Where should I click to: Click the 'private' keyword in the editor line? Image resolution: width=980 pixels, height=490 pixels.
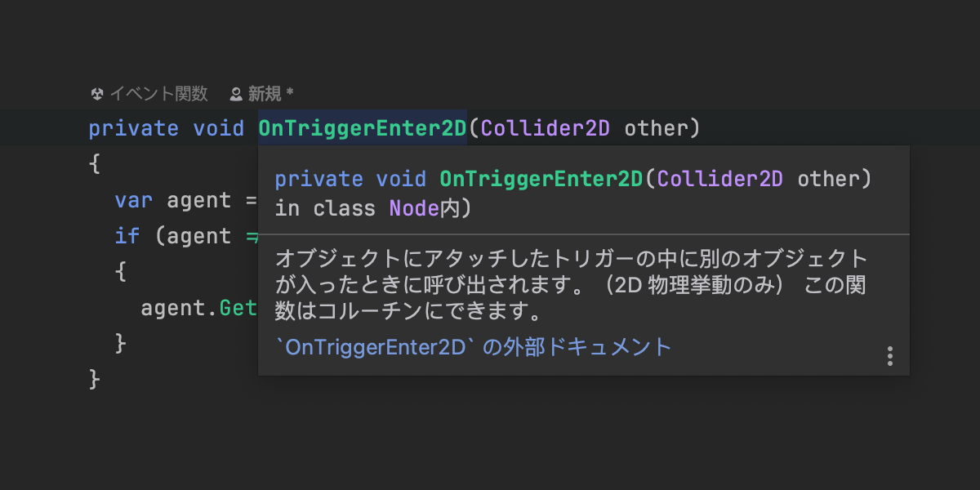click(x=133, y=128)
